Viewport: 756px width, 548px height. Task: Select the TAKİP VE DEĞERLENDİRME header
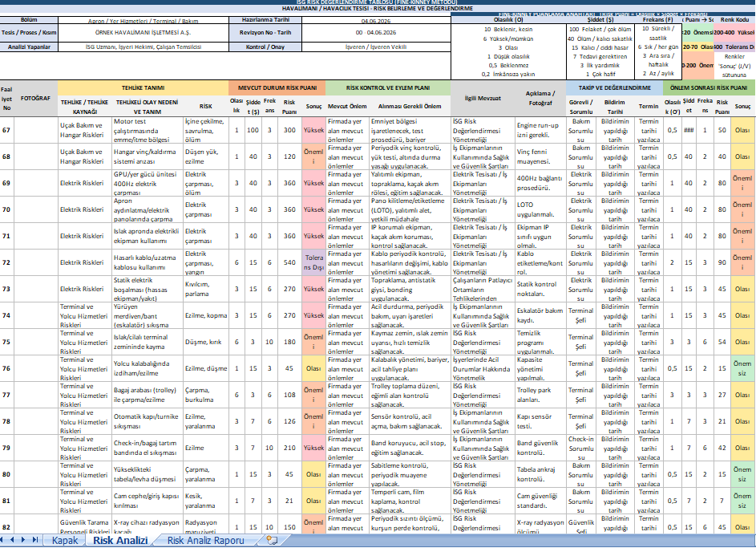[614, 87]
